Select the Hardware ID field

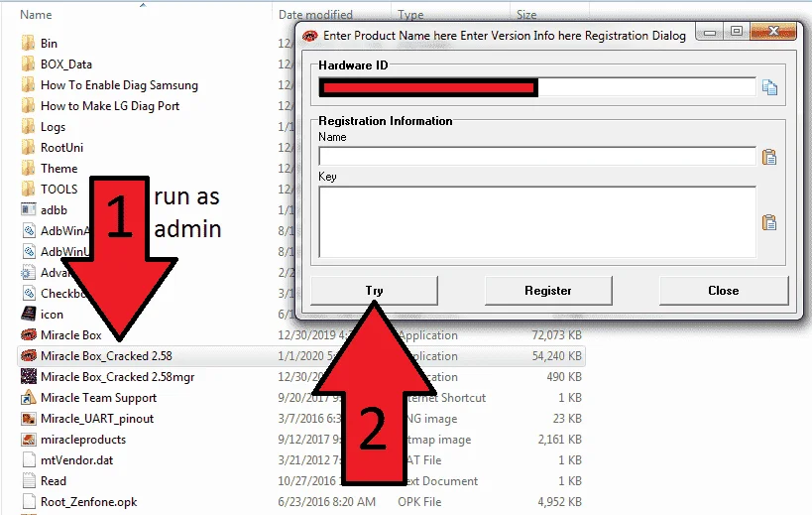(x=537, y=87)
